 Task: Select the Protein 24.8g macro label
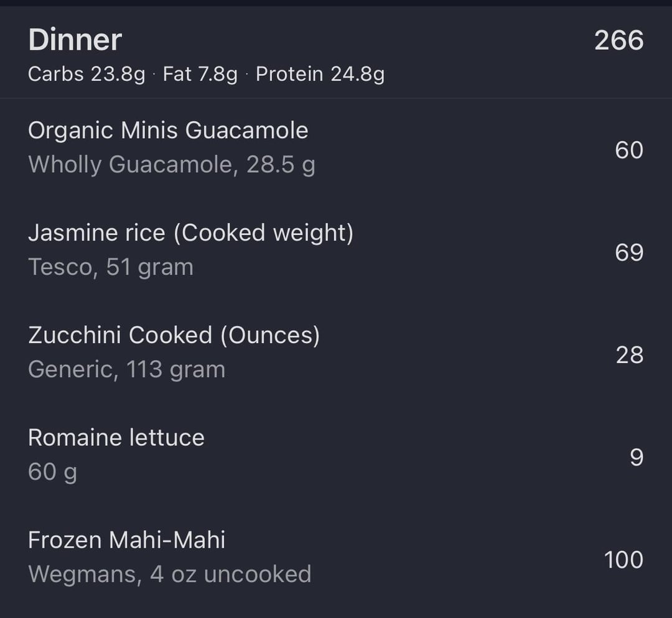click(320, 74)
